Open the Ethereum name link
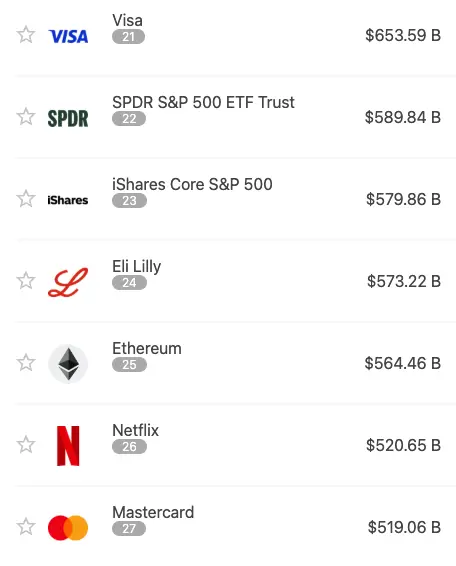456x566 pixels. click(147, 349)
